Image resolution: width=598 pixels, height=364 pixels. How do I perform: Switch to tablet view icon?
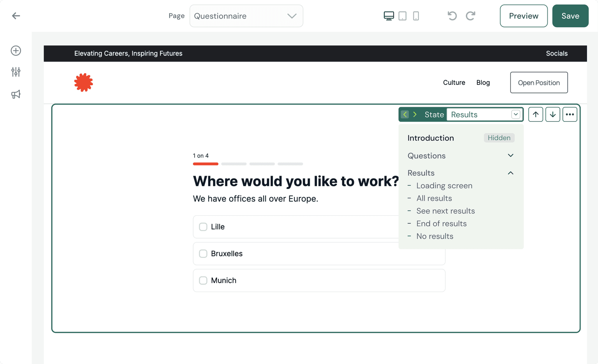click(x=403, y=16)
